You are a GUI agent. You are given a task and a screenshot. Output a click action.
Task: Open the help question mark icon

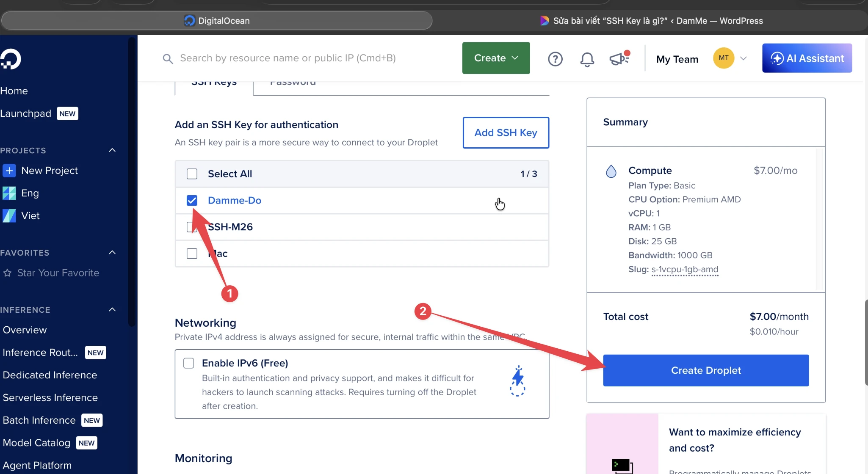[555, 59]
